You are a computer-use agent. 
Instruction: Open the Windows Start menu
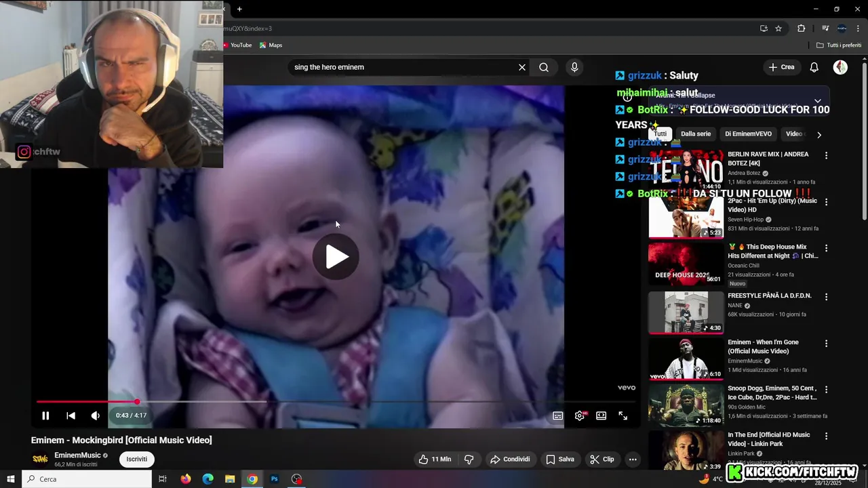(x=11, y=479)
